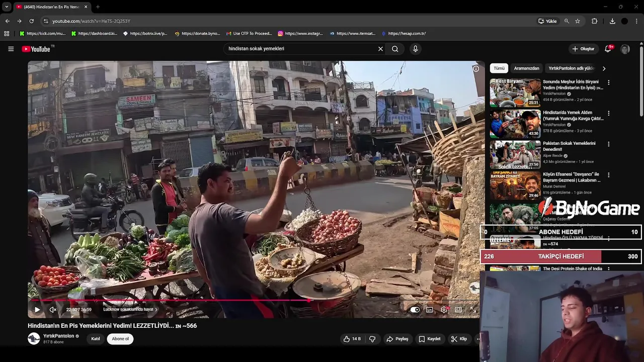644x362 pixels.
Task: Go back in the browser
Action: (x=7, y=21)
